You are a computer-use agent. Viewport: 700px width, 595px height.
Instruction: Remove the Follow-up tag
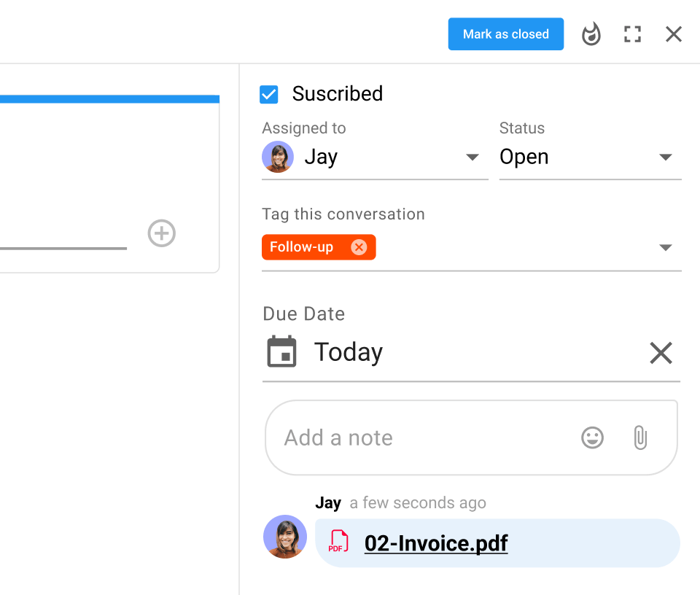click(359, 247)
